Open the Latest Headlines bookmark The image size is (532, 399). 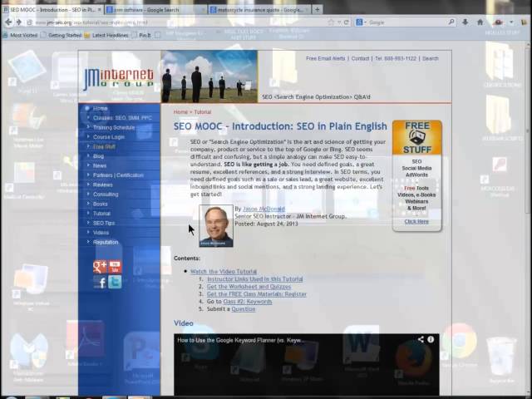(x=106, y=35)
